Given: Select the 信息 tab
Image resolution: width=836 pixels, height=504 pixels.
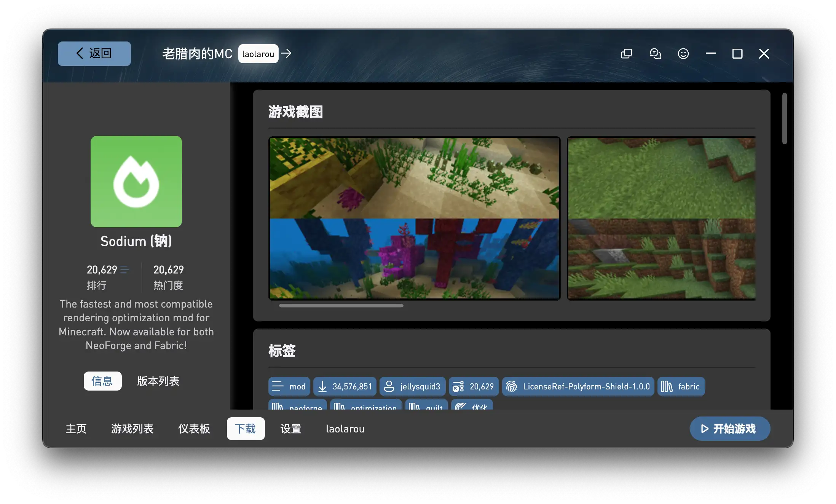Looking at the screenshot, I should (102, 381).
